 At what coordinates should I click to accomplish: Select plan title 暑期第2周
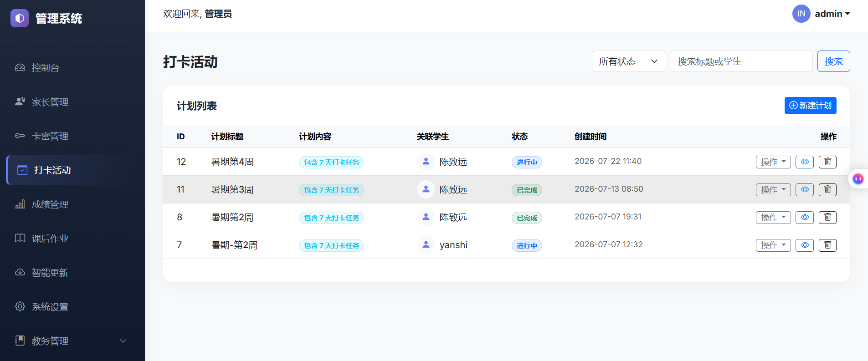[x=232, y=218]
